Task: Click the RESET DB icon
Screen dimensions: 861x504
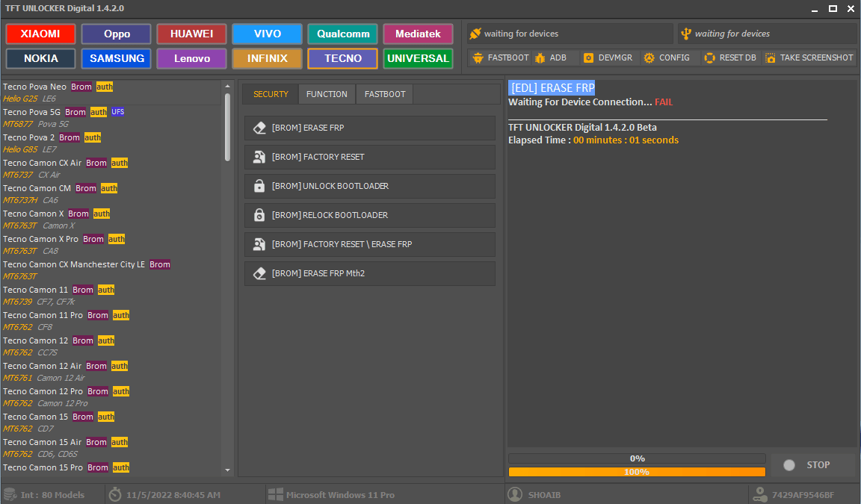Action: click(x=709, y=57)
